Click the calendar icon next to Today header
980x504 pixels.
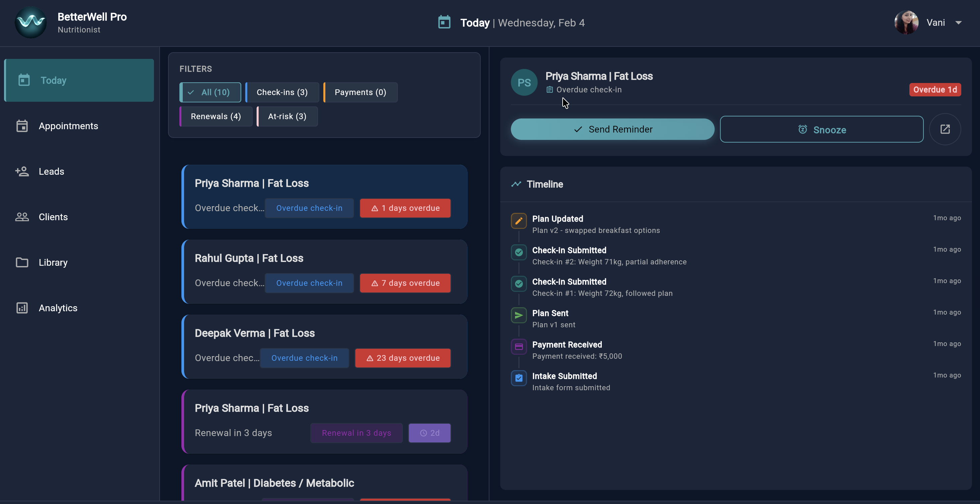tap(444, 22)
